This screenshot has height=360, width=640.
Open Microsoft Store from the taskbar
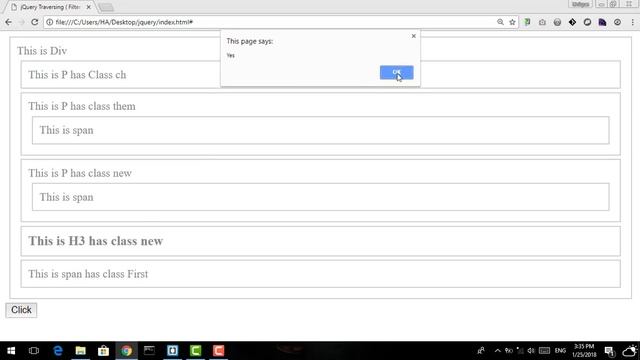click(103, 351)
